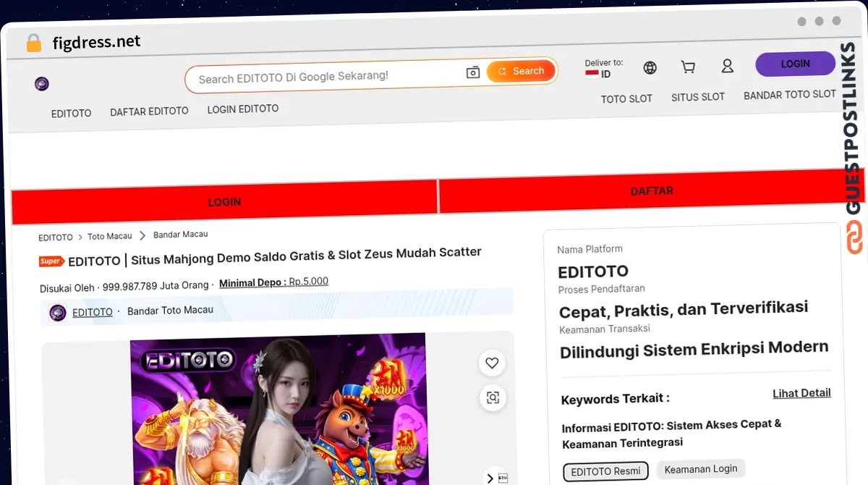The image size is (868, 485).
Task: Open the EDITOTO nav menu item
Action: pyautogui.click(x=71, y=114)
